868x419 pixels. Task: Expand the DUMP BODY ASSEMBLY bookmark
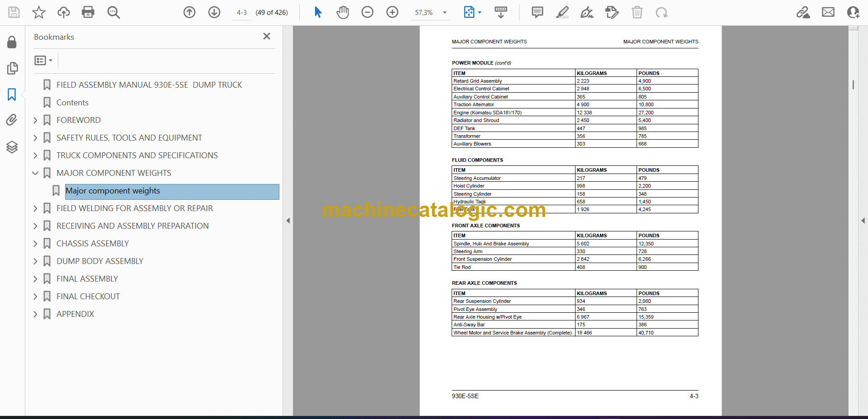(35, 261)
